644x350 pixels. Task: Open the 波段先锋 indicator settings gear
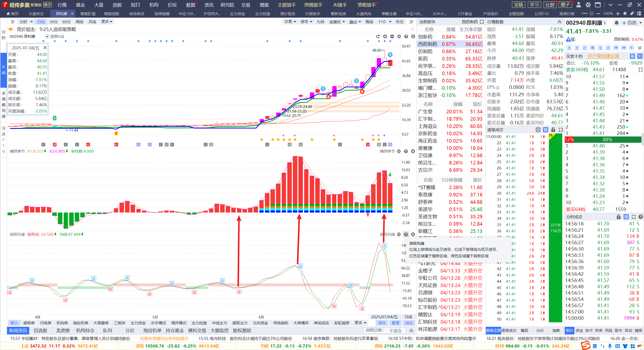[x=399, y=234]
